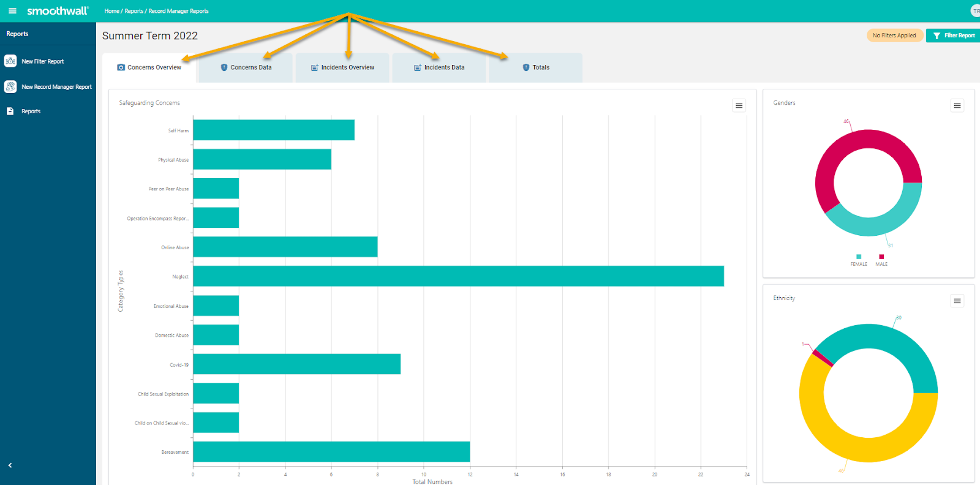Collapse the sidebar with the left chevron

pyautogui.click(x=10, y=465)
